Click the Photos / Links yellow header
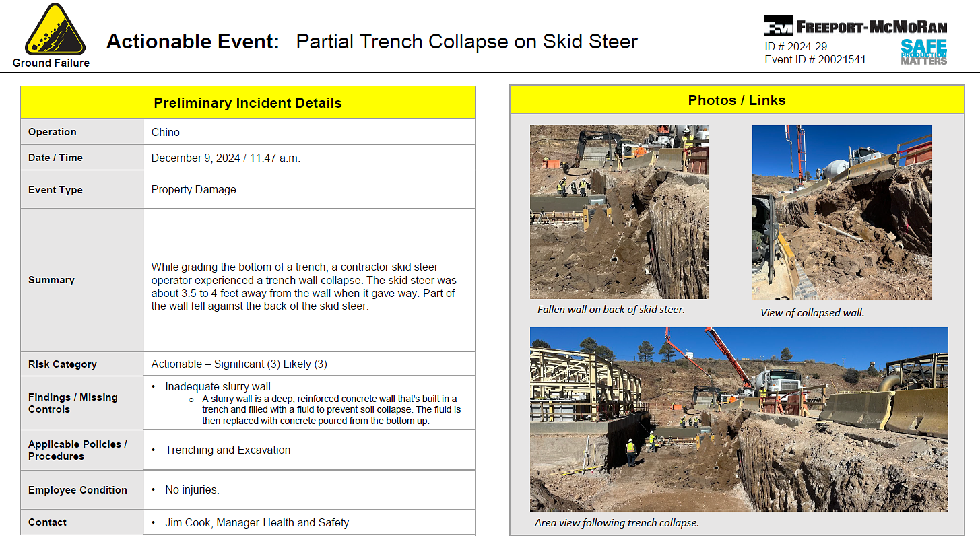Viewport: 980px width, 544px height. coord(736,100)
